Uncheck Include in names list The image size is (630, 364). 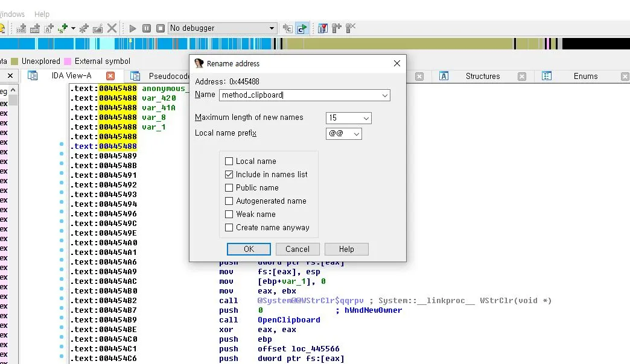[229, 175]
